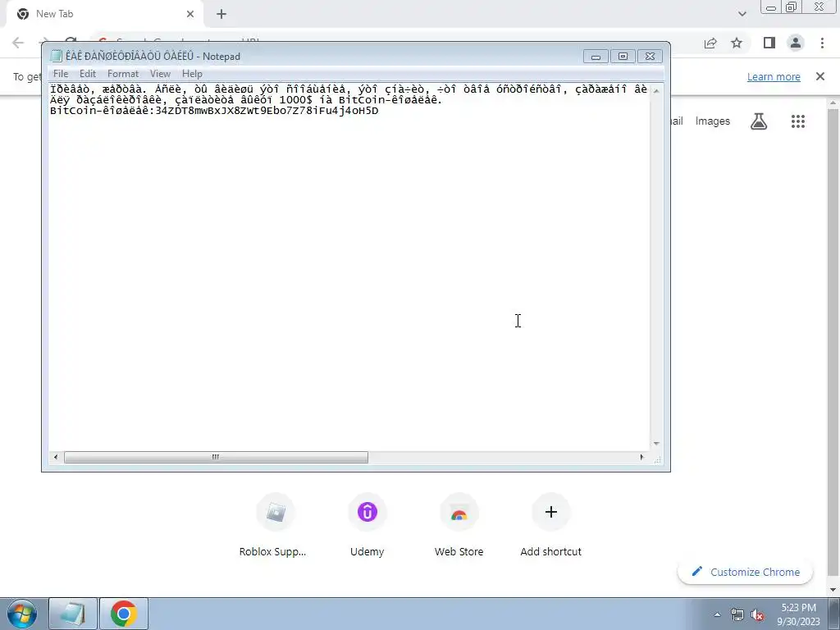The image size is (840, 630).
Task: Open the Images link on Google page
Action: coord(713,121)
